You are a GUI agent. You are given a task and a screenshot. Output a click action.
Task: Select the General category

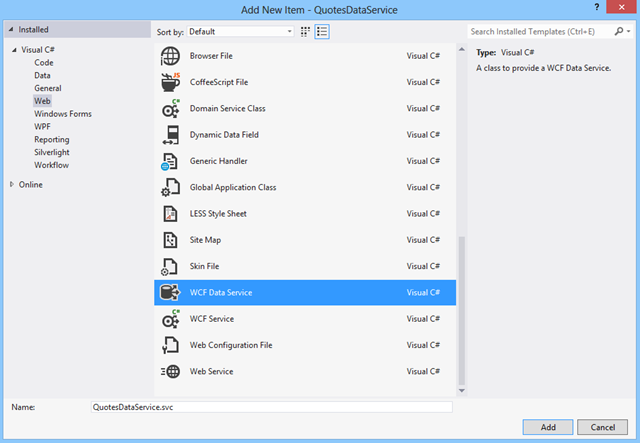[x=48, y=88]
